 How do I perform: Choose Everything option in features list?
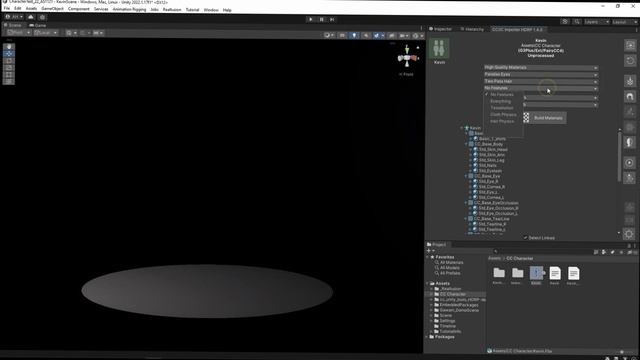coord(500,101)
